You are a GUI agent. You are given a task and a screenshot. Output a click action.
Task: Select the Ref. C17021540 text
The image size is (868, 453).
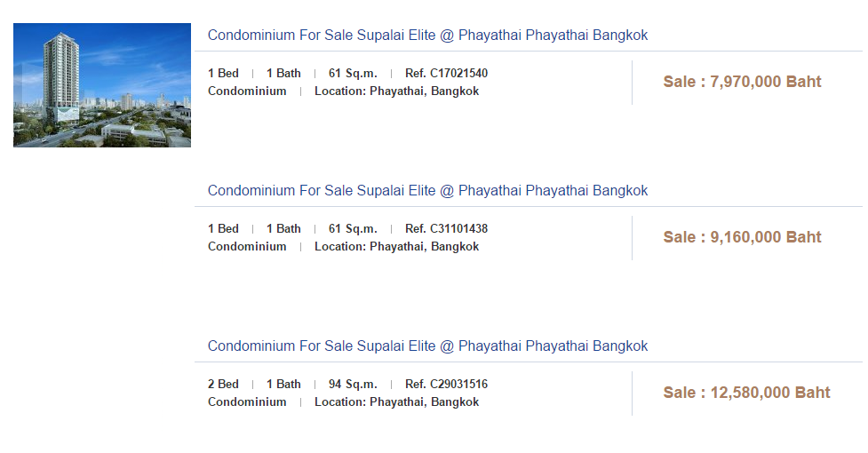pos(446,74)
